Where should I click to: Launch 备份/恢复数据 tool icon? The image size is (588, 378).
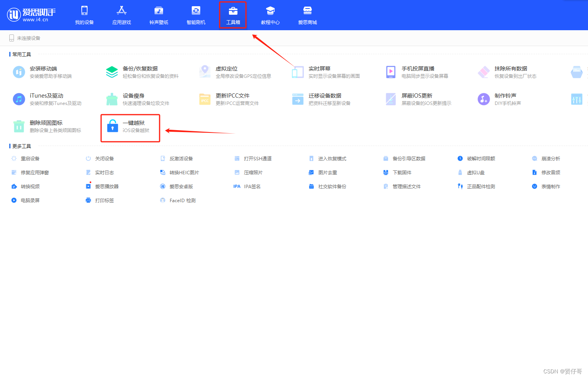pyautogui.click(x=112, y=72)
